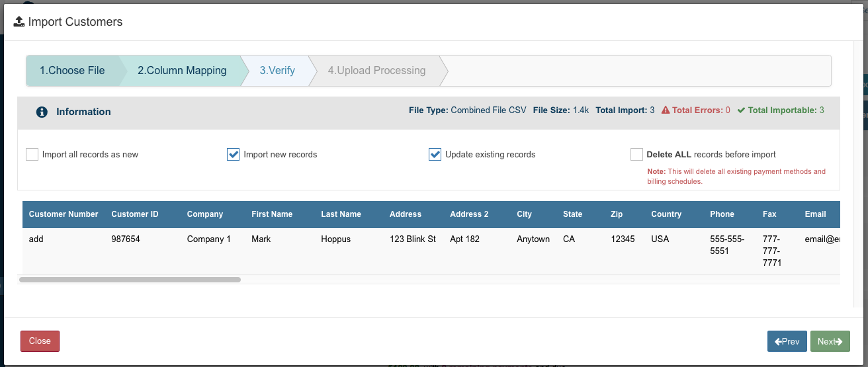Enable Delete ALL records before import
The height and width of the screenshot is (367, 868).
coord(636,155)
